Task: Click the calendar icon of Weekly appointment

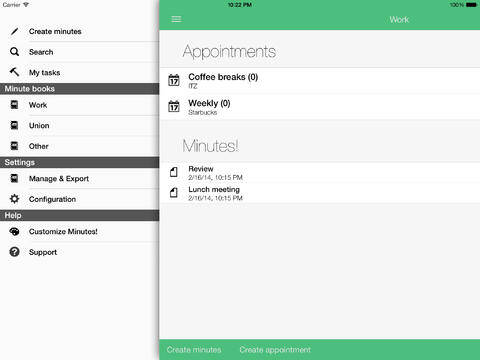Action: coord(174,106)
